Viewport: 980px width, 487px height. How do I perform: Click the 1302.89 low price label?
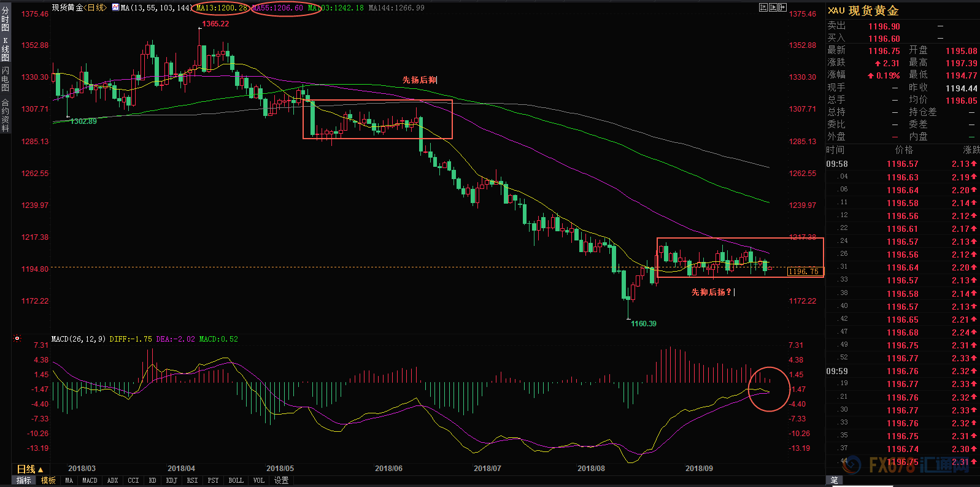83,121
